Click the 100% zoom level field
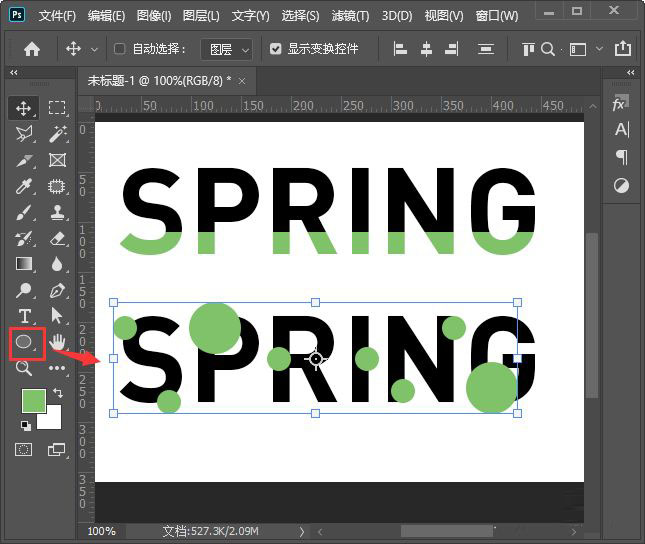The height and width of the screenshot is (544, 645). point(101,531)
